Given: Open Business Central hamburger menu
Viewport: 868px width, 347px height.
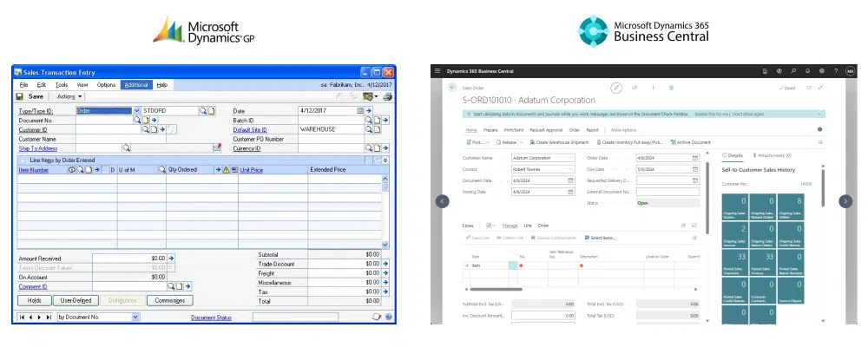Looking at the screenshot, I should pyautogui.click(x=437, y=71).
